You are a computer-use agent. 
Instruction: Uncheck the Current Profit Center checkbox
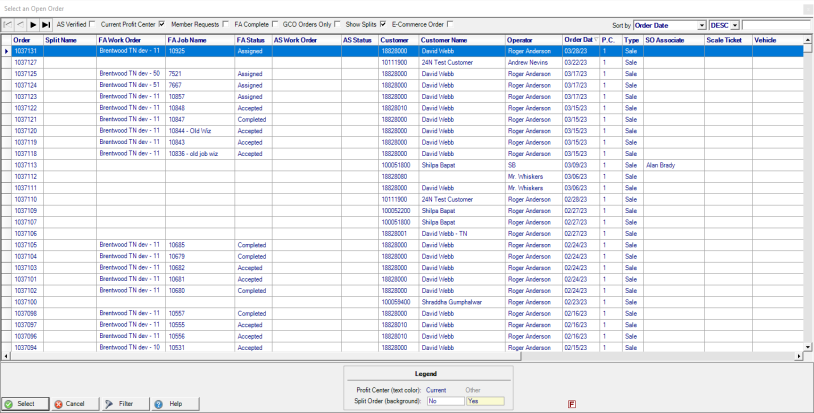pos(161,24)
